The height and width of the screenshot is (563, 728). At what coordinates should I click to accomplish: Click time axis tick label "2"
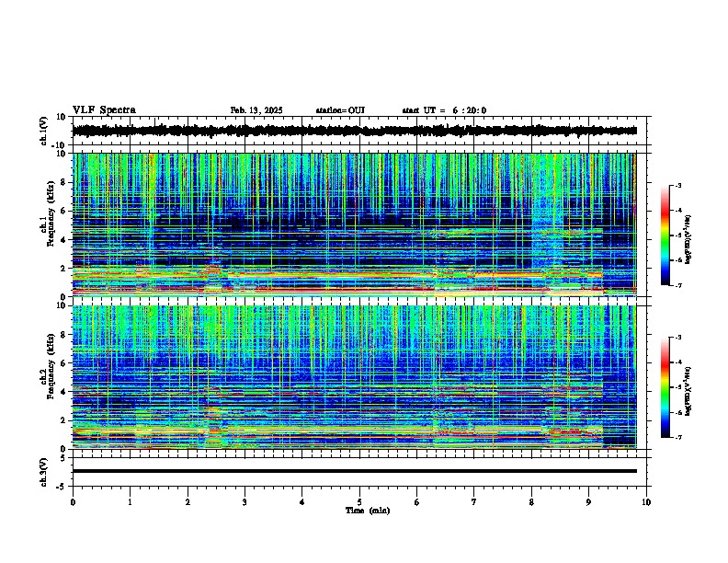188,502
